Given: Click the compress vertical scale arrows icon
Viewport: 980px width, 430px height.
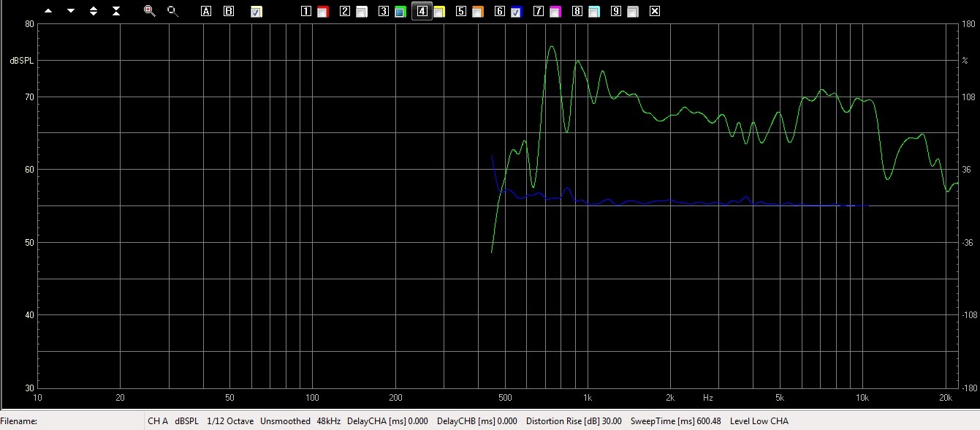Looking at the screenshot, I should coord(116,12).
